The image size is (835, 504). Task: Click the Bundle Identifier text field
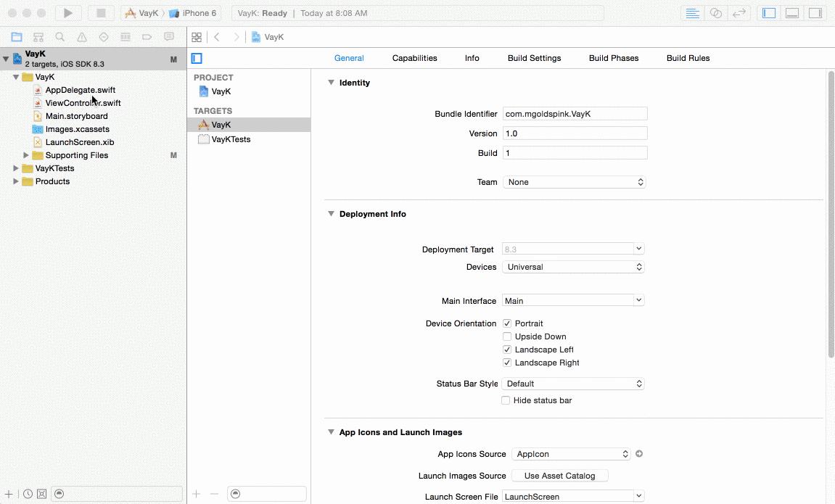(x=575, y=114)
